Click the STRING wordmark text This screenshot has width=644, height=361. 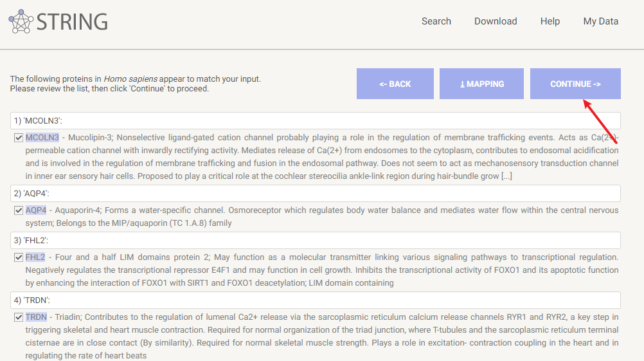point(72,22)
